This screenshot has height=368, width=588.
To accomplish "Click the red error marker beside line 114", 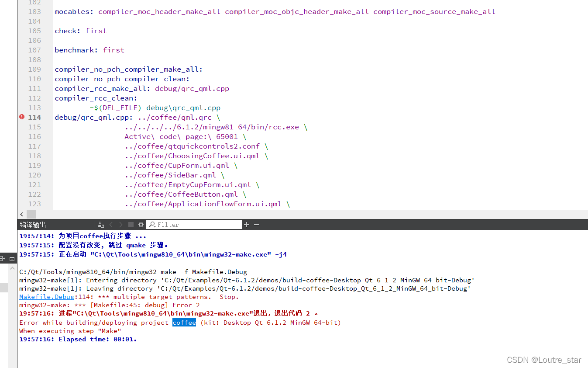I will point(21,117).
